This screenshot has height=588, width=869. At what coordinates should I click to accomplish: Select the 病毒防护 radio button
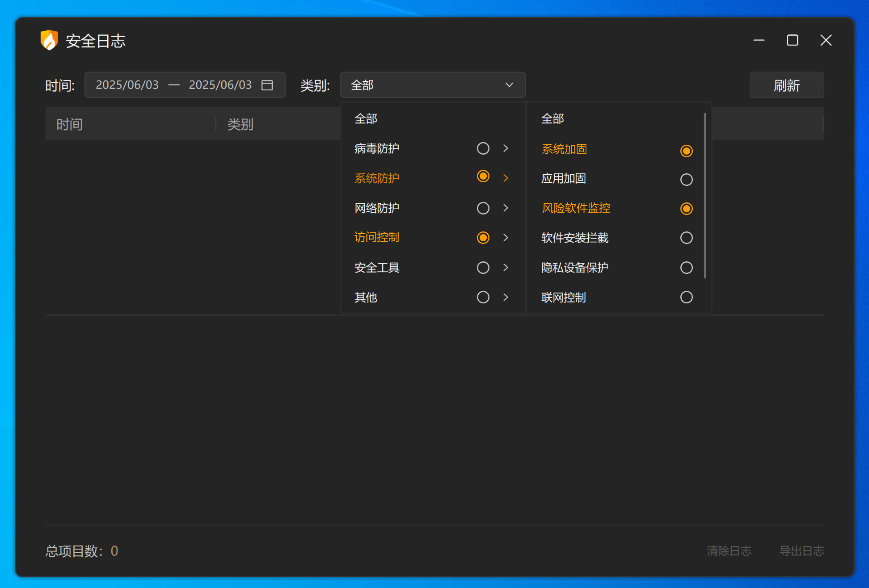pyautogui.click(x=483, y=148)
